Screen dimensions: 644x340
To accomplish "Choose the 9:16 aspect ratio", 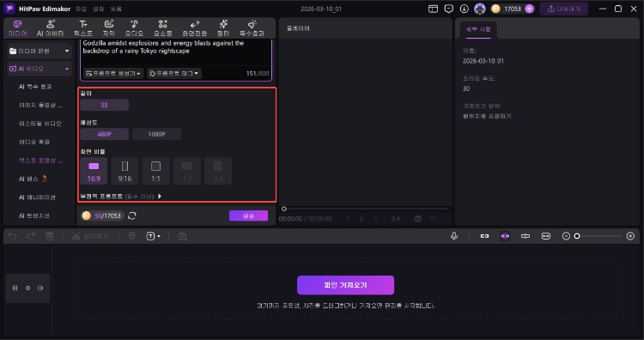I will [125, 171].
